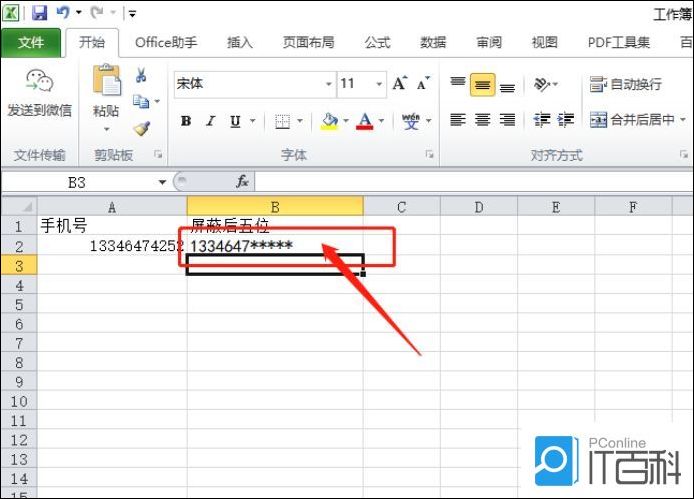Apply the red Font Color

pyautogui.click(x=365, y=121)
